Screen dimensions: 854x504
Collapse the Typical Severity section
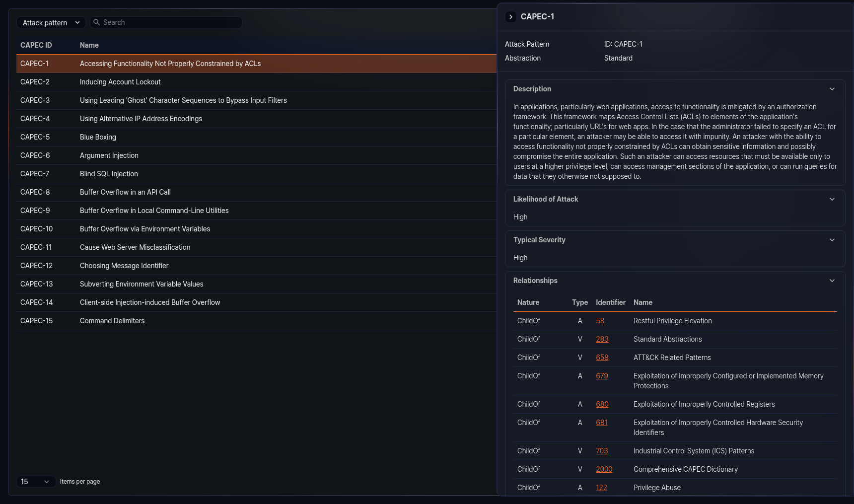point(832,240)
